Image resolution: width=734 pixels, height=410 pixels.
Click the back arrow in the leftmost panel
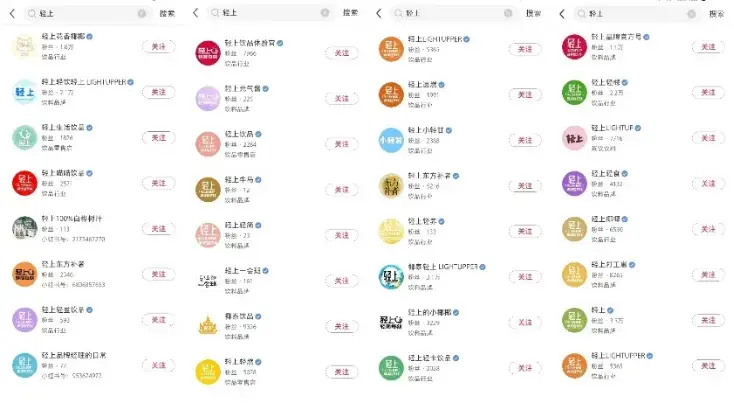pyautogui.click(x=12, y=14)
